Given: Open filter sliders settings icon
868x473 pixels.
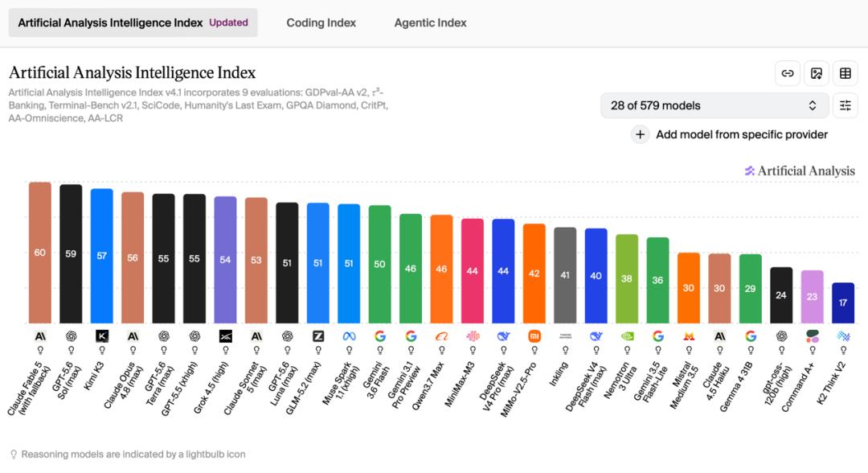Looking at the screenshot, I should (x=845, y=105).
